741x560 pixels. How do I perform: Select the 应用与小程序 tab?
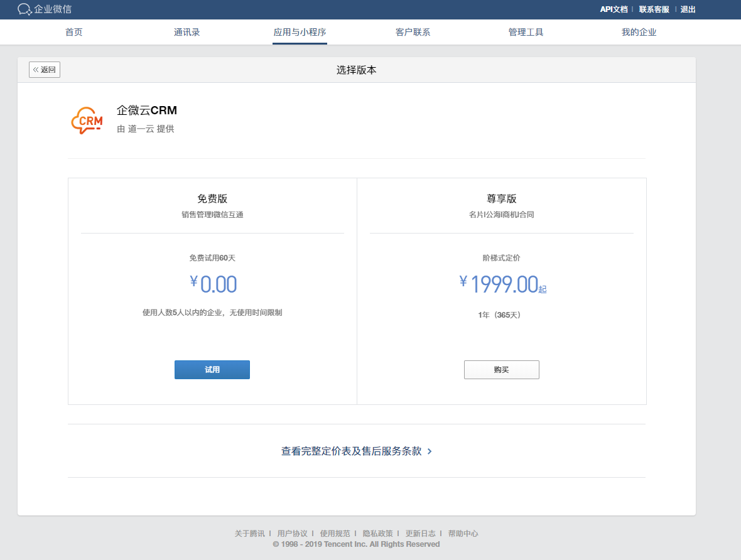300,32
